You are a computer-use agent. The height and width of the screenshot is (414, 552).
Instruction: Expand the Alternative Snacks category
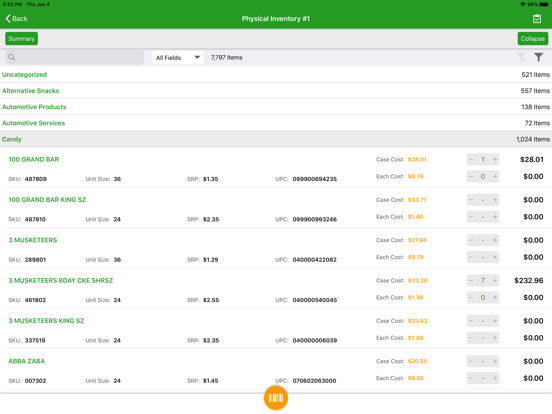coord(276,91)
